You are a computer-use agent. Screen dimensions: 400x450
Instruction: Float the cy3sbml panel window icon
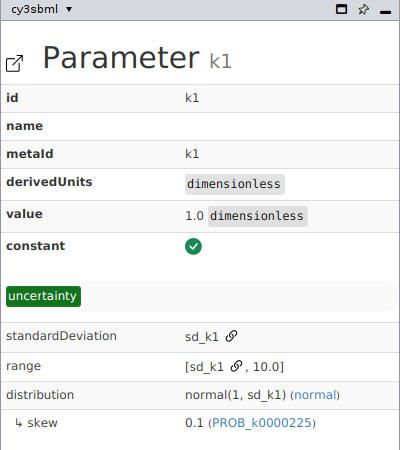point(341,9)
